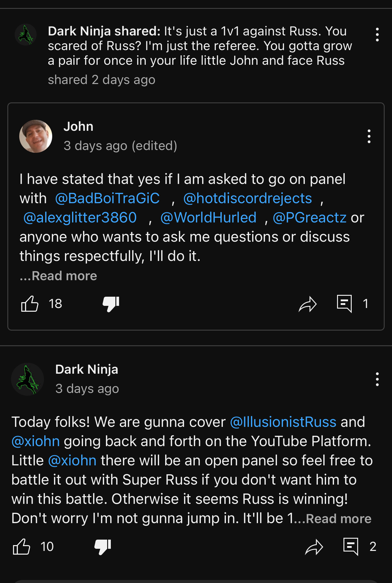
Task: Open comments on Dark Ninja's post
Action: pos(351,547)
